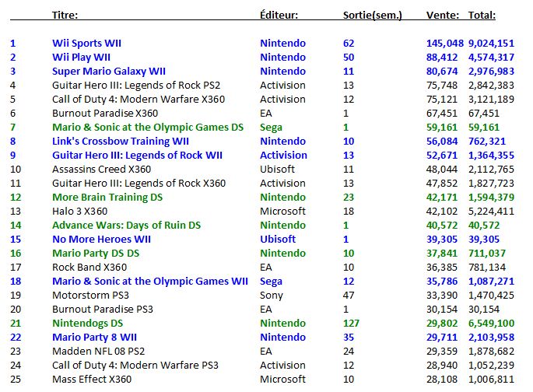Screen dimensions: 533x392
Task: Select the 'Halo 3 X360' title
Action: pos(79,212)
